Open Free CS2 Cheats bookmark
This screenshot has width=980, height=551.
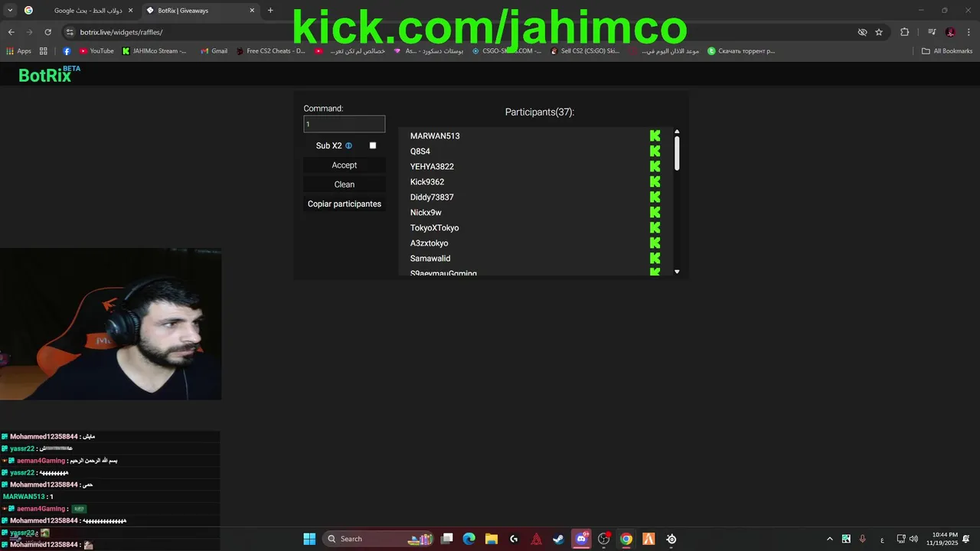click(x=269, y=51)
